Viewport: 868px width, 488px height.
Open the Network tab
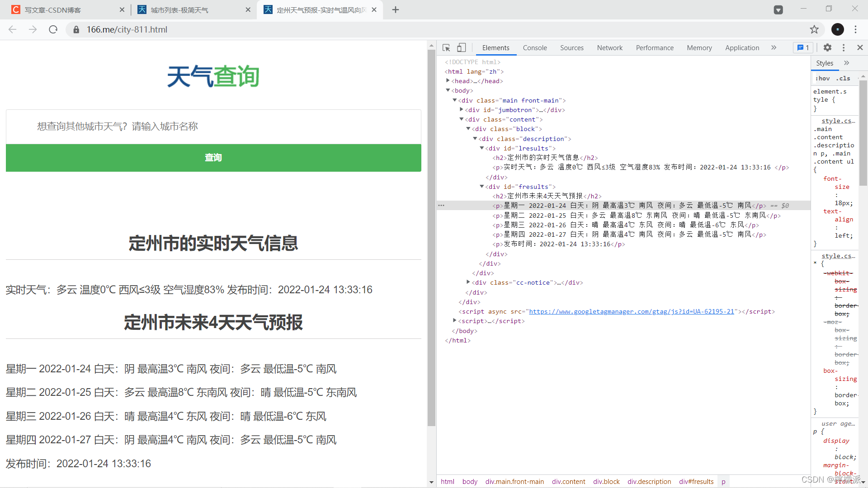point(609,47)
